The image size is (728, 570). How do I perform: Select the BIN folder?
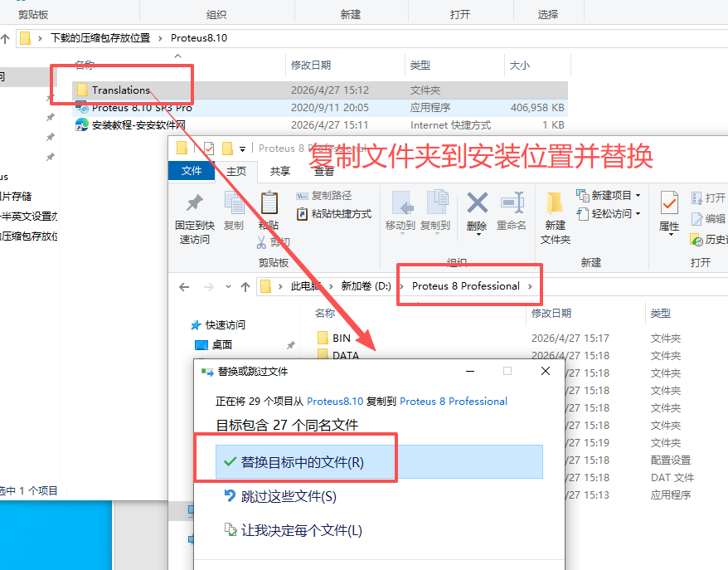coord(334,338)
